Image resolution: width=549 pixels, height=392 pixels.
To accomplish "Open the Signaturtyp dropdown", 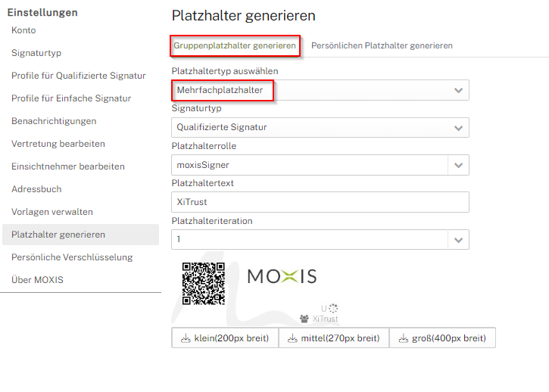I will point(458,127).
